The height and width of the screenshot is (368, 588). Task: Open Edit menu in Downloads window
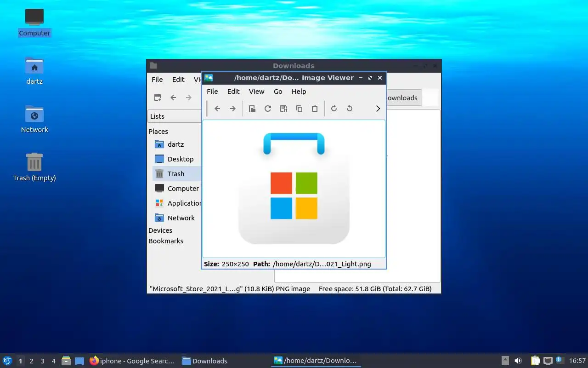click(x=178, y=80)
